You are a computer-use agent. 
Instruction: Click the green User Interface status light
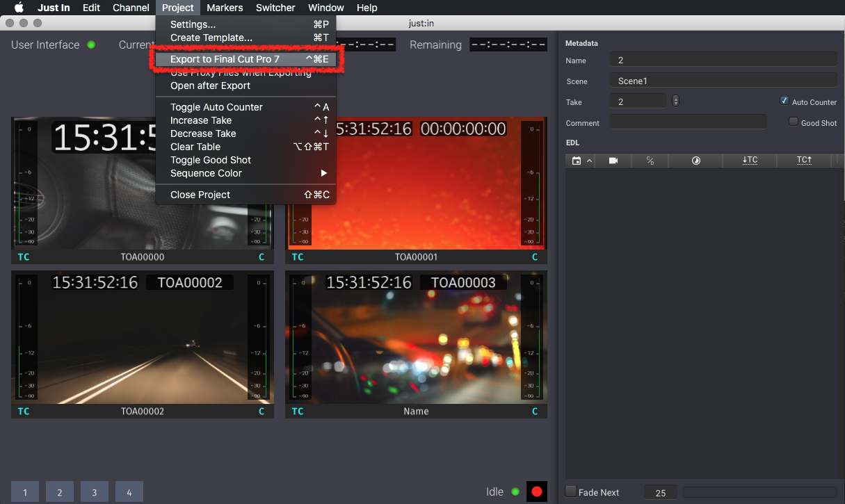click(x=91, y=44)
